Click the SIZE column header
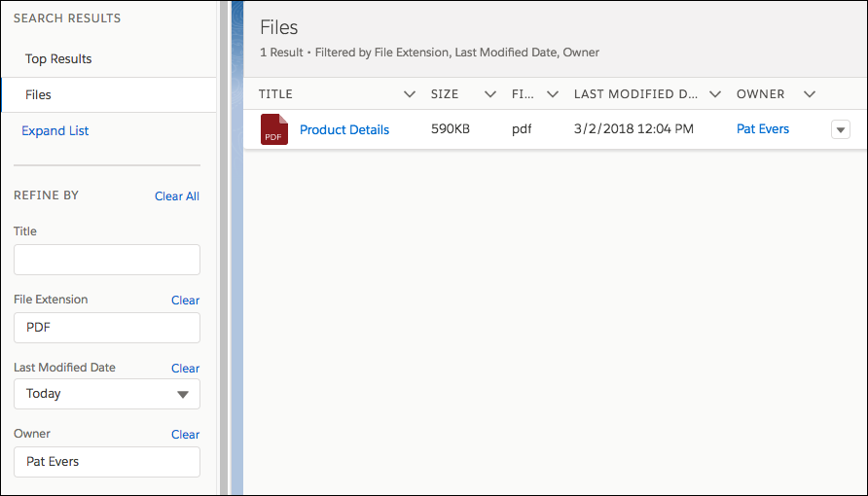The width and height of the screenshot is (868, 496). [445, 94]
